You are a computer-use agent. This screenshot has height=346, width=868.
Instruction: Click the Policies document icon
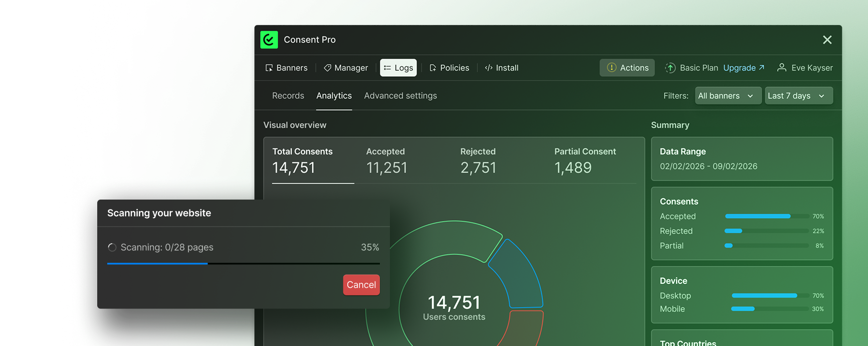pyautogui.click(x=433, y=68)
